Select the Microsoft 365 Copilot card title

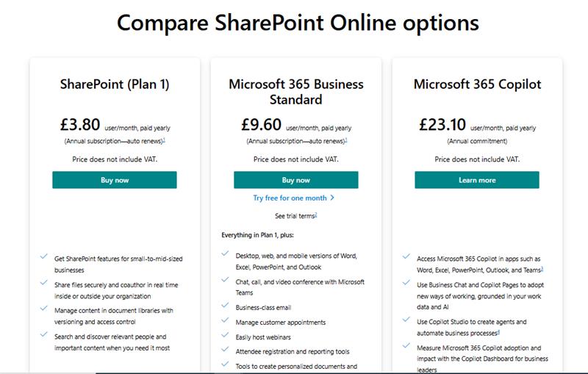pos(477,84)
